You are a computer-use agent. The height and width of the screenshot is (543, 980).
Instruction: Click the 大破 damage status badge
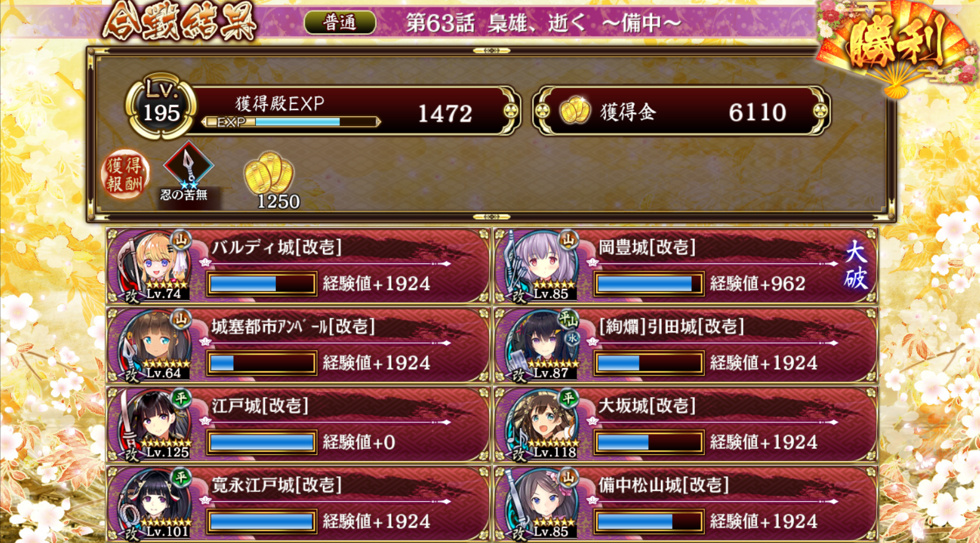856,265
